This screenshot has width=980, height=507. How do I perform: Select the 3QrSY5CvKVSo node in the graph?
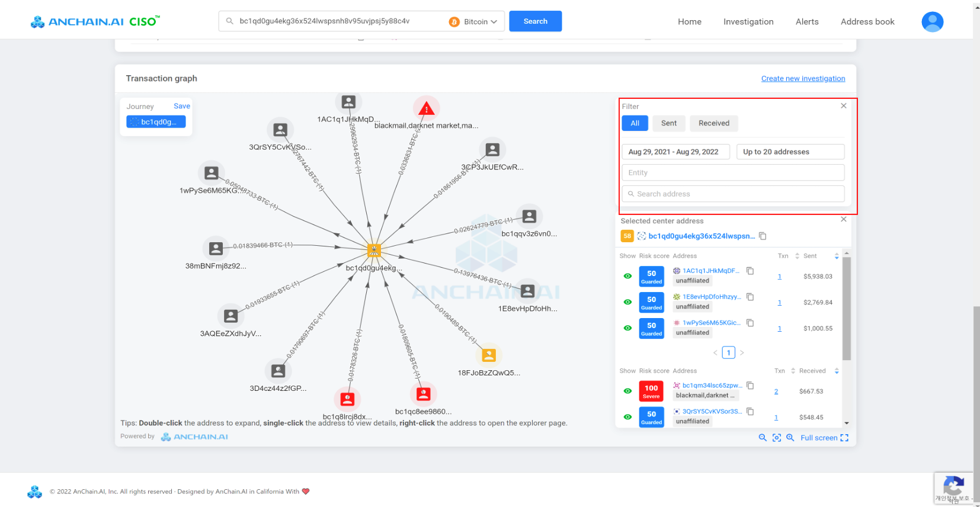click(x=280, y=130)
